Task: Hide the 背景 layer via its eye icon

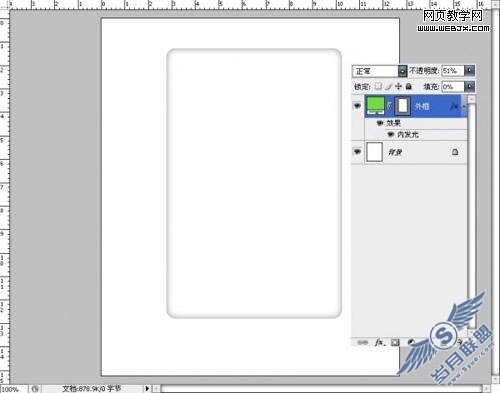Action: (x=357, y=152)
